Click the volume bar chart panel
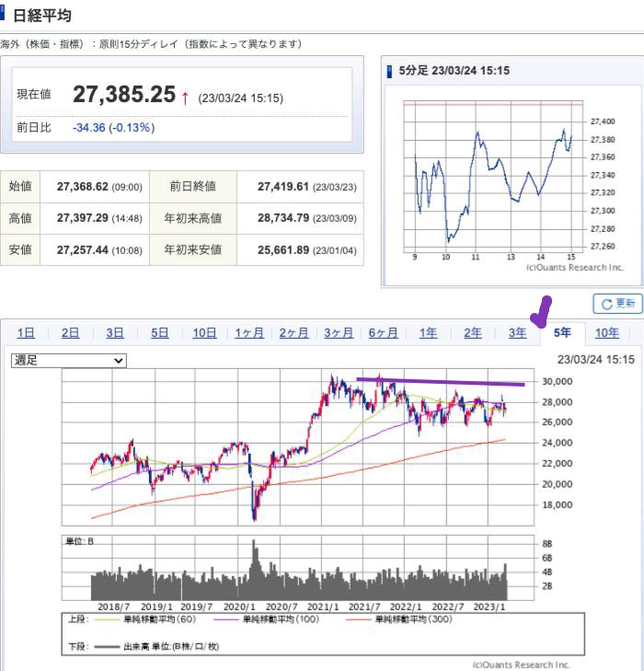644x671 pixels. point(298,567)
